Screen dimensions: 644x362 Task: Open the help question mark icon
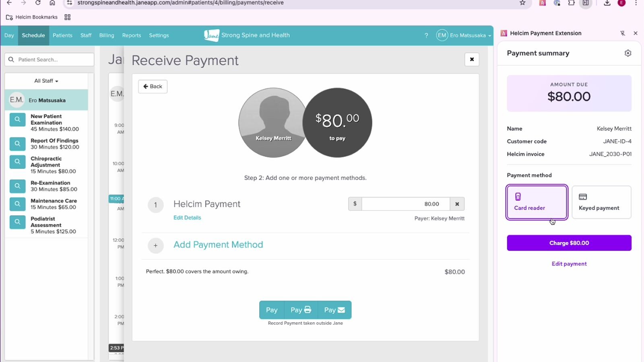point(426,35)
